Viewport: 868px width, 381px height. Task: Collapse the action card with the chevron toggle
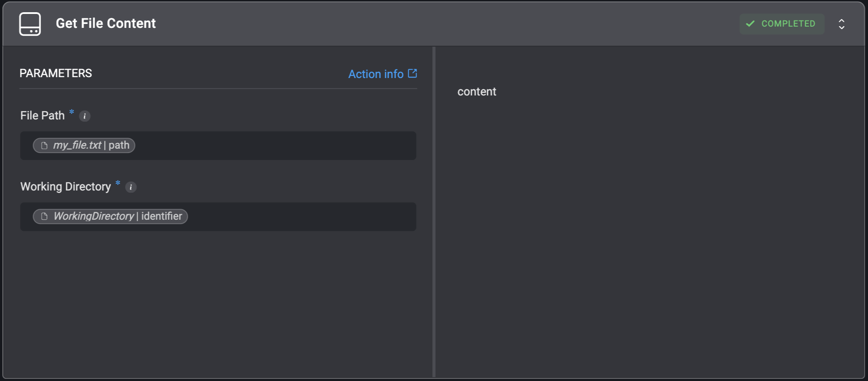(841, 24)
